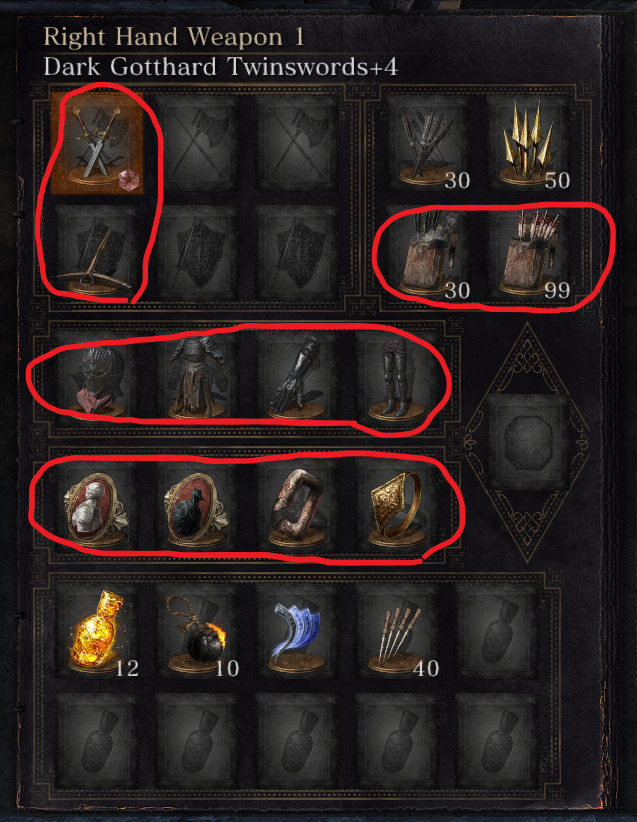The width and height of the screenshot is (637, 822).
Task: Select the throwing knives showing 40
Action: point(397,632)
